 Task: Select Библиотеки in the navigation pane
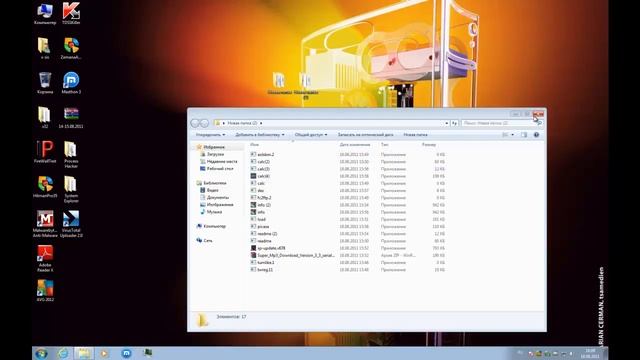211,183
